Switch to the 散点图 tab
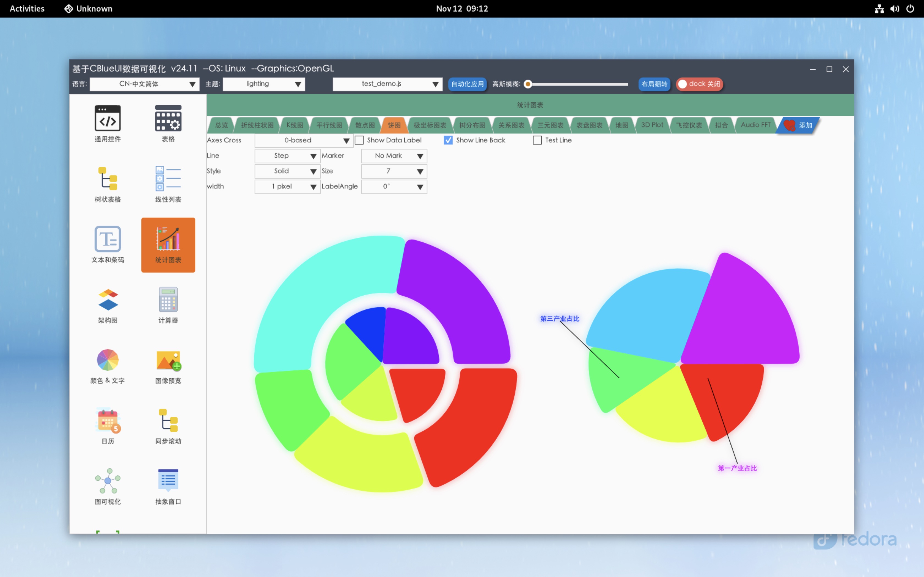This screenshot has width=924, height=577. pyautogui.click(x=365, y=125)
